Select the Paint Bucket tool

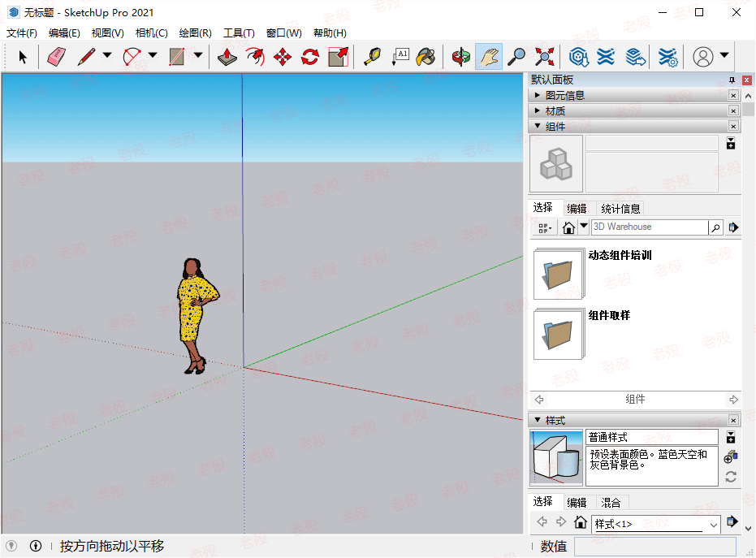[x=426, y=57]
